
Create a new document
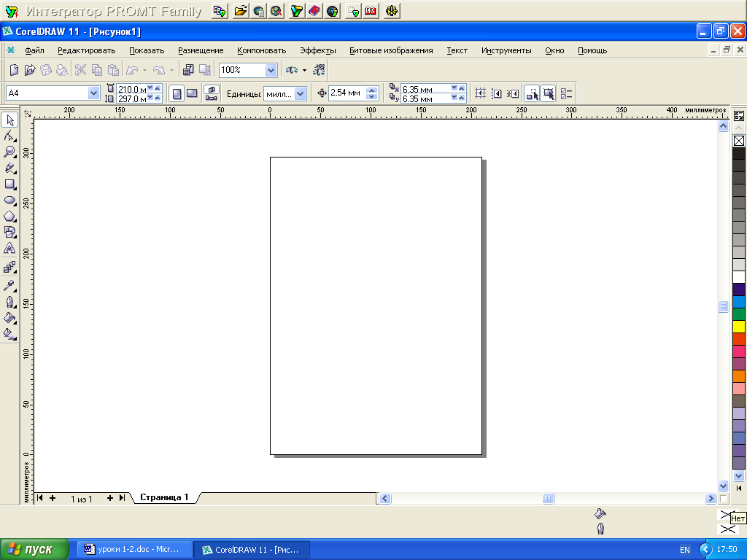click(x=15, y=70)
